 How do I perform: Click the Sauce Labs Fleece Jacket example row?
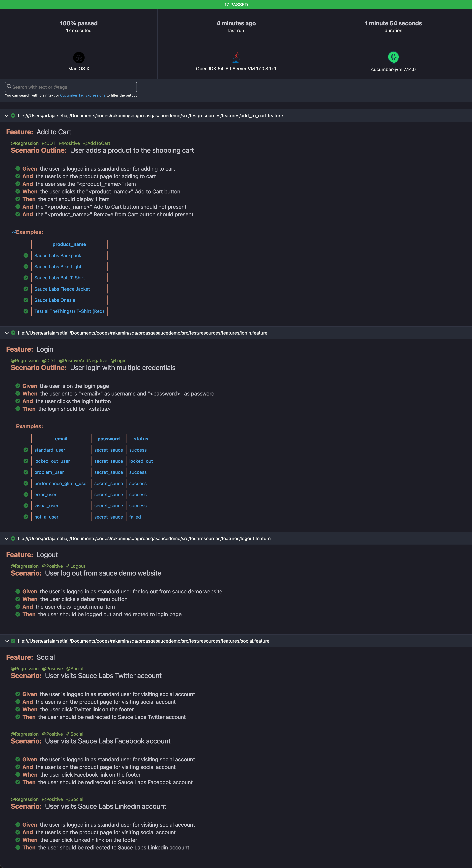click(62, 289)
